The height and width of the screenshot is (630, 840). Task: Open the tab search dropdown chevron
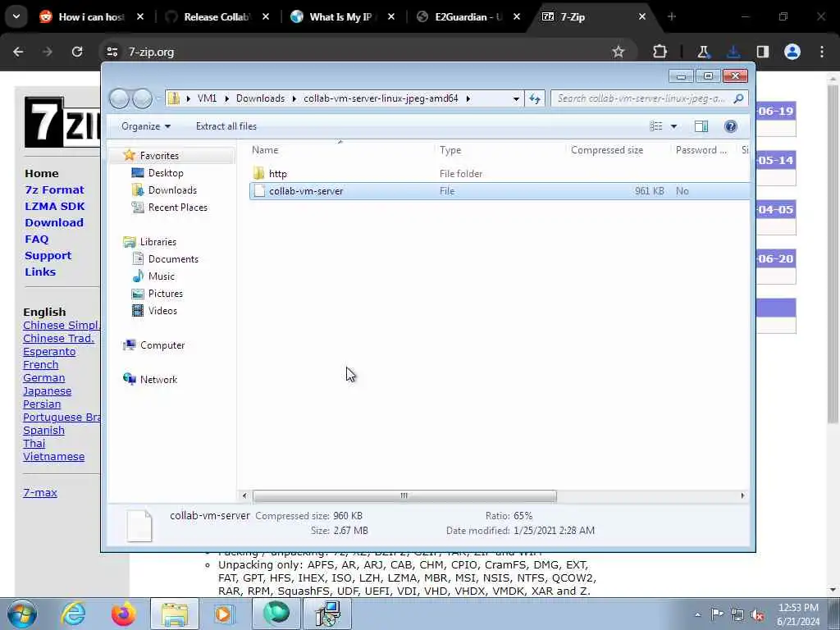(x=16, y=16)
